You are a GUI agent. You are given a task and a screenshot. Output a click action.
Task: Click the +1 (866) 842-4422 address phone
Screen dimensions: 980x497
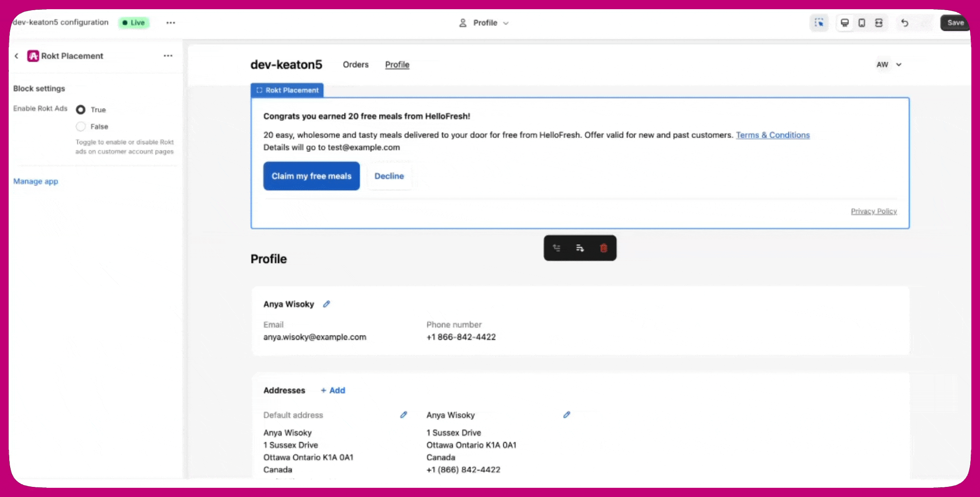[463, 470]
